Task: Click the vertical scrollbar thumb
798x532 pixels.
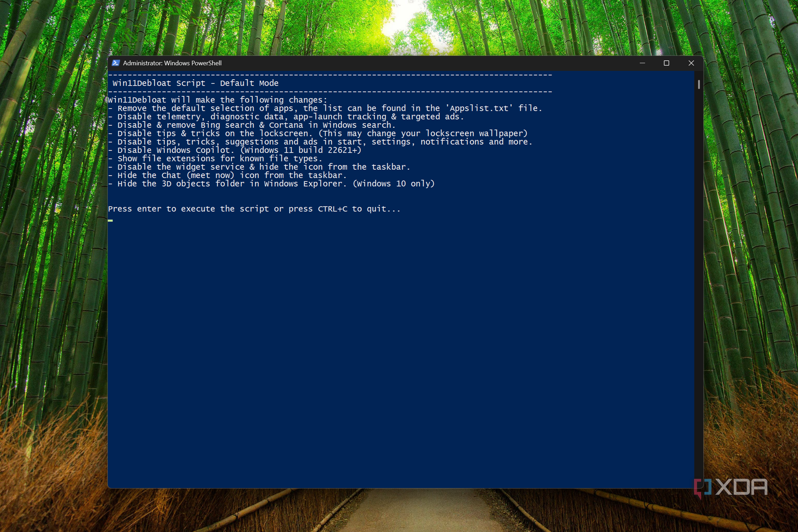Action: click(699, 85)
